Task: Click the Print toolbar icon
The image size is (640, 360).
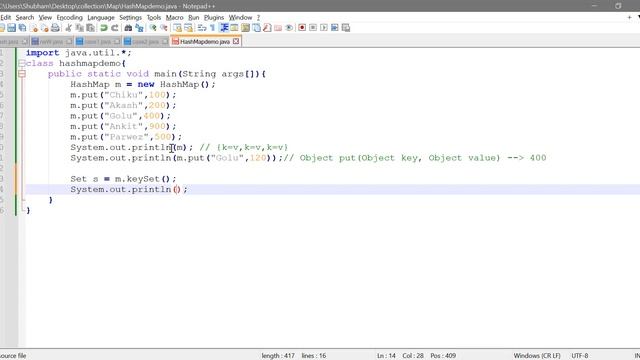Action: pos(55,28)
